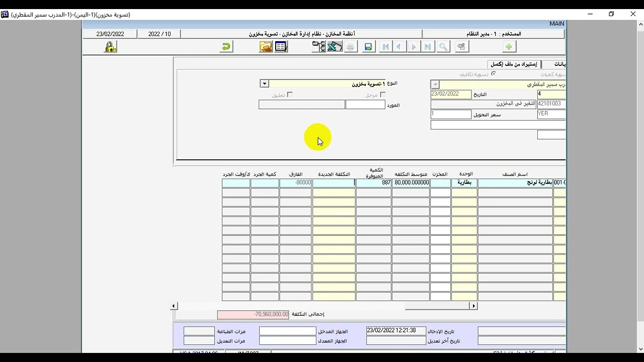Click first-row كمية الجرد cell

265,183
